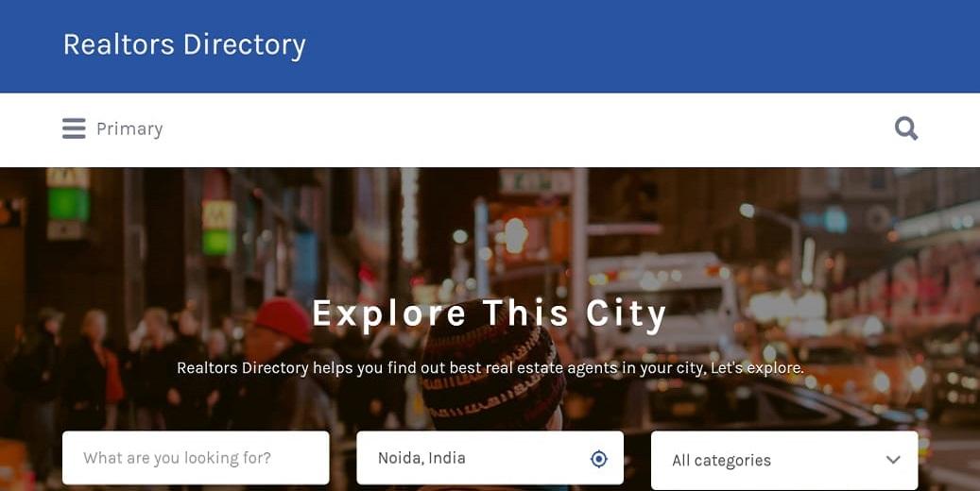Open the hamburger menu icon
The image size is (980, 491).
tap(74, 128)
